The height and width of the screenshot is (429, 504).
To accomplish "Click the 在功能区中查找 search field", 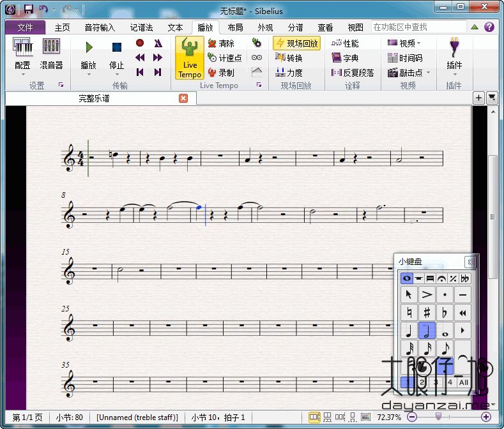I will [x=418, y=27].
